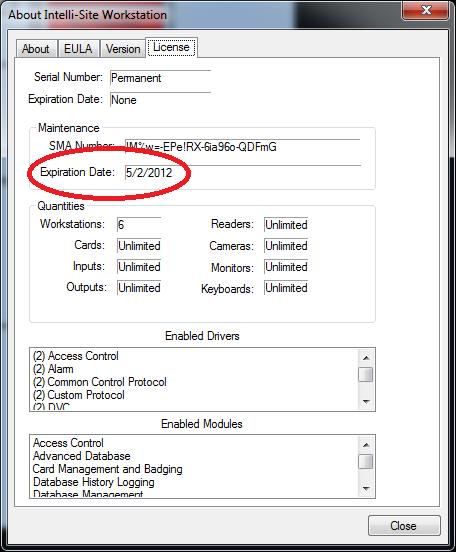The height and width of the screenshot is (552, 456).
Task: Open the EULA tab
Action: pyautogui.click(x=78, y=49)
